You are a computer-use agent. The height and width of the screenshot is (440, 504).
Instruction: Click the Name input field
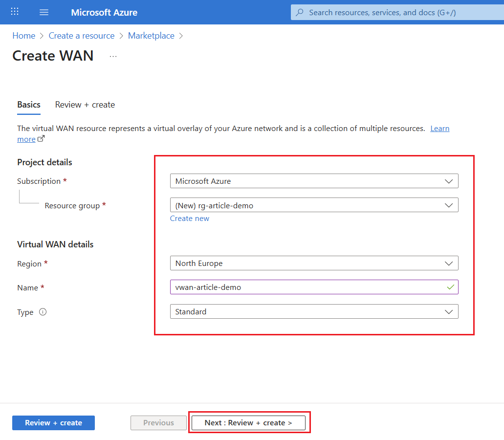[308, 287]
